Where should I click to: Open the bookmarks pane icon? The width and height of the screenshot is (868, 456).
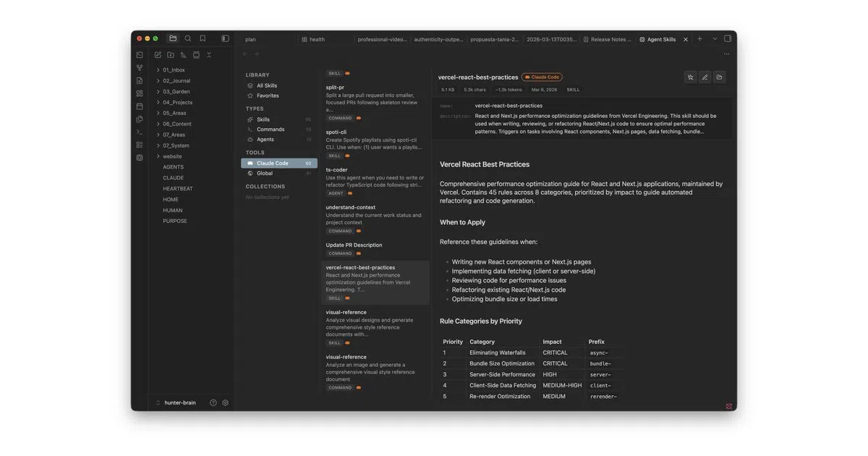pyautogui.click(x=203, y=38)
